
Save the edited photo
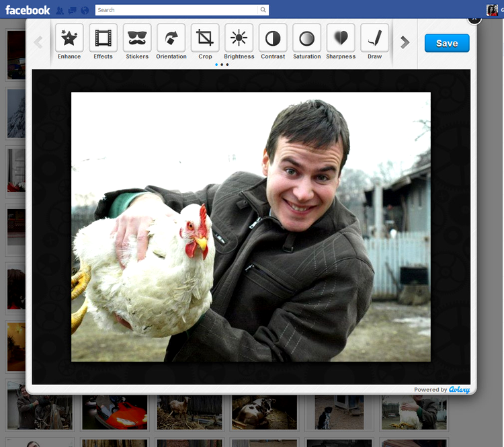(x=447, y=43)
